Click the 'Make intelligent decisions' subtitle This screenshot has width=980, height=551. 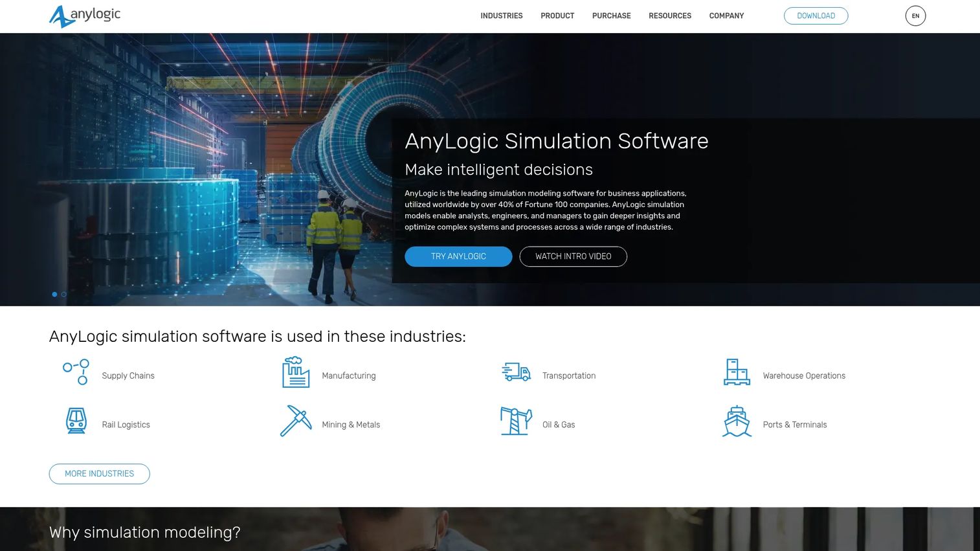(x=498, y=170)
